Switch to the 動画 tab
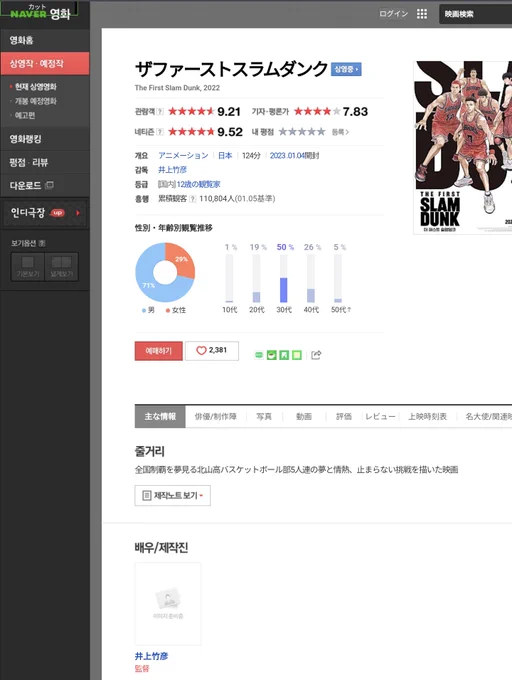 click(x=304, y=416)
